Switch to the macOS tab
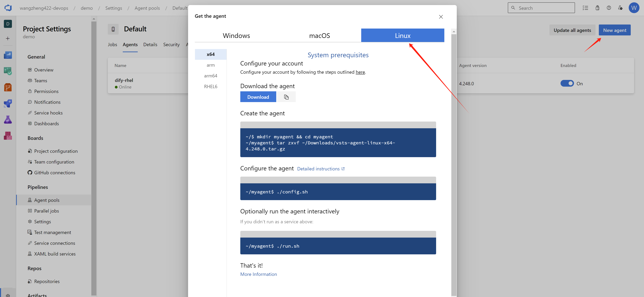Viewport: 644px width, 297px height. (x=320, y=35)
